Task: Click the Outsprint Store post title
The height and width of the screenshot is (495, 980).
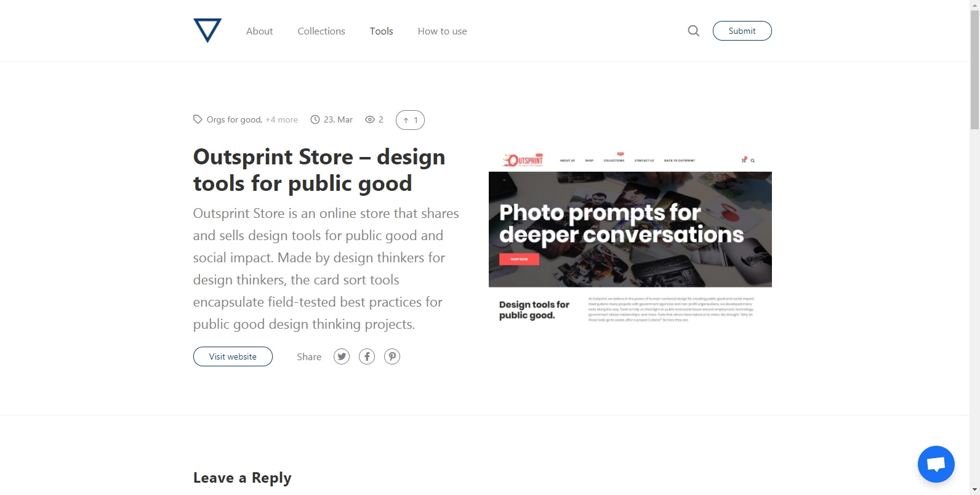Action: tap(319, 170)
